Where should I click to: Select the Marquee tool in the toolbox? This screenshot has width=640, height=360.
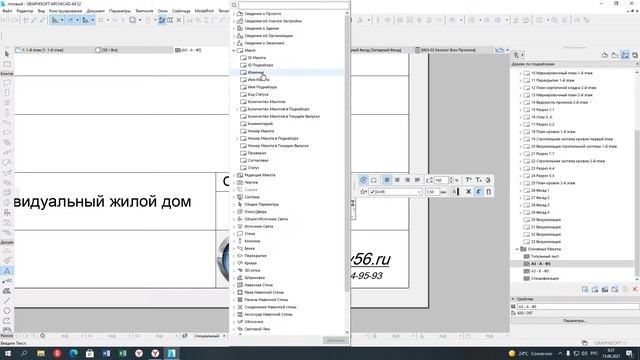click(7, 64)
